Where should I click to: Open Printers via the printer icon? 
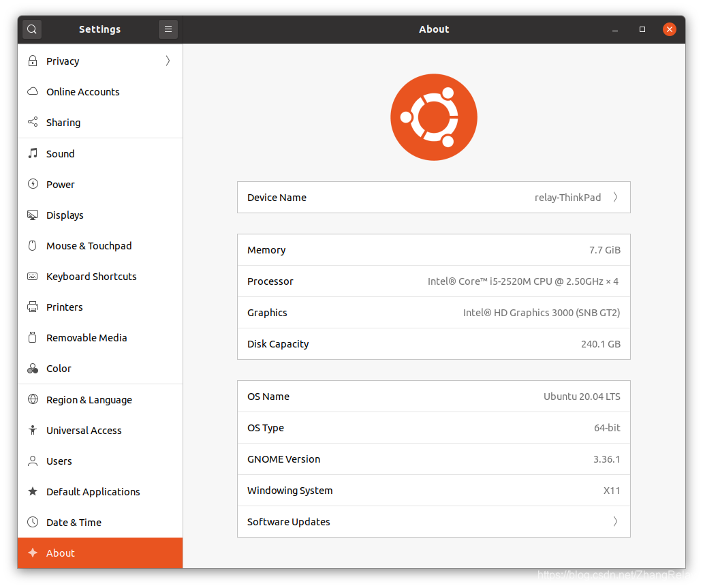(x=32, y=307)
